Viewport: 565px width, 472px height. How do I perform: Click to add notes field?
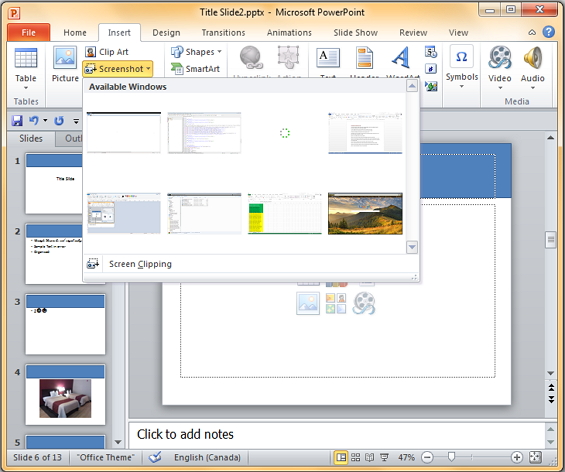337,434
